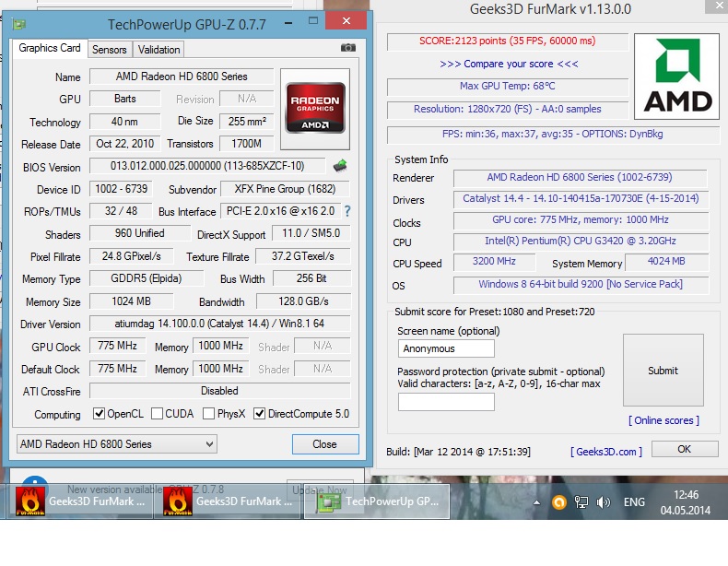Click the GPU-Z title bar icon
The width and height of the screenshot is (728, 566).
click(19, 23)
